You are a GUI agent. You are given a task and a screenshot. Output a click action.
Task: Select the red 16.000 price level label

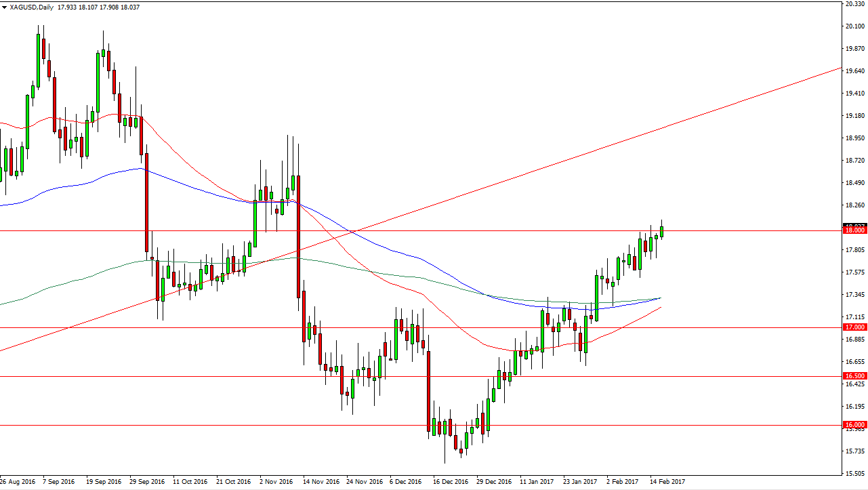(x=854, y=425)
